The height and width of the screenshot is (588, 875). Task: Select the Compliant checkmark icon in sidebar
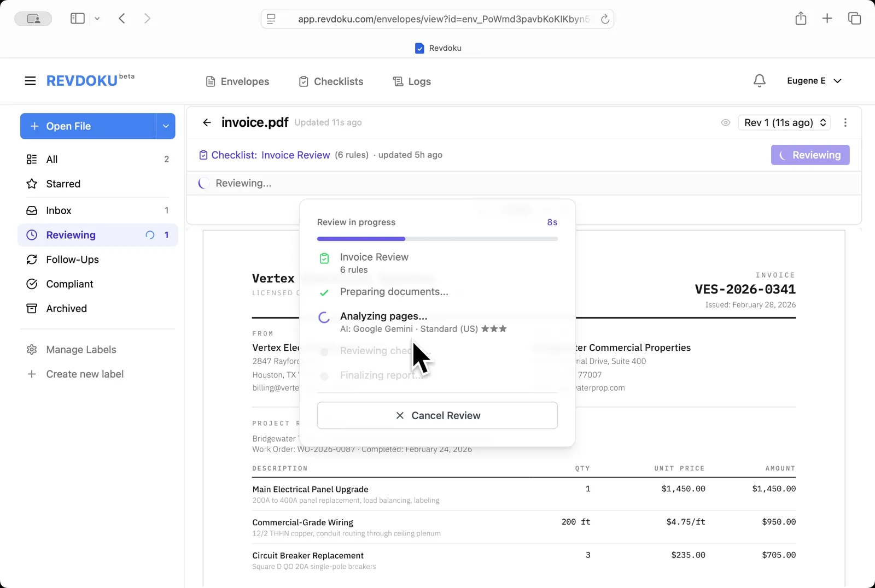(x=32, y=284)
